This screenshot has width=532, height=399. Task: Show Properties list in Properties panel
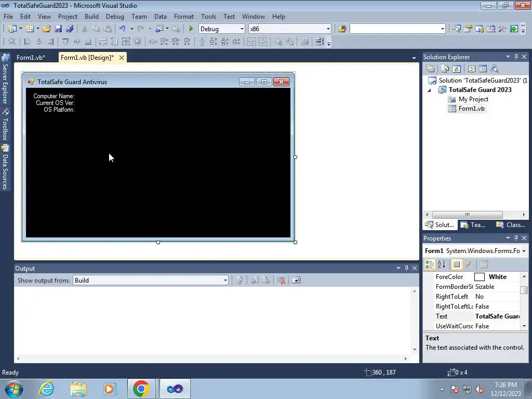coord(457,264)
